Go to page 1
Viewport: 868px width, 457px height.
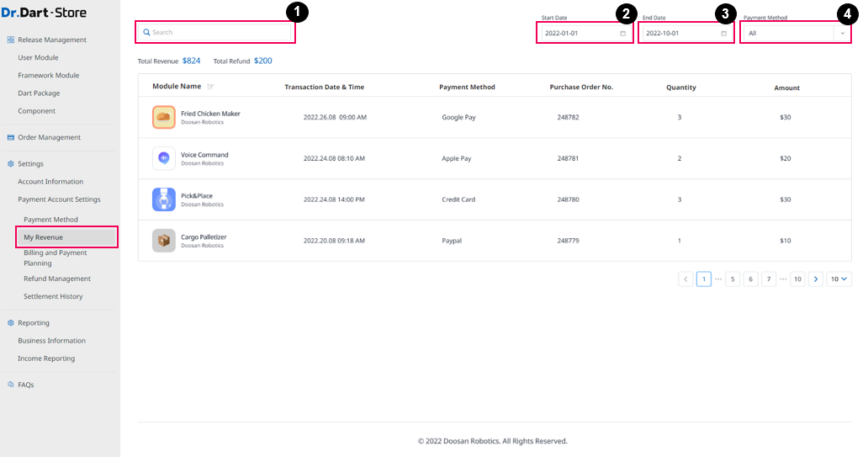click(704, 279)
